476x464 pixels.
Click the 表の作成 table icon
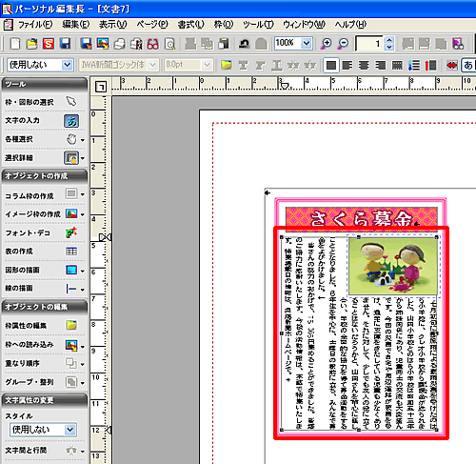tap(71, 252)
